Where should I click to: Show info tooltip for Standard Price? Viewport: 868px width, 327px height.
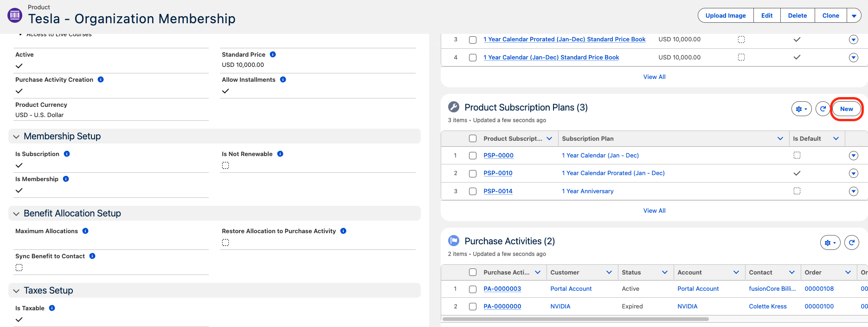[x=273, y=54]
